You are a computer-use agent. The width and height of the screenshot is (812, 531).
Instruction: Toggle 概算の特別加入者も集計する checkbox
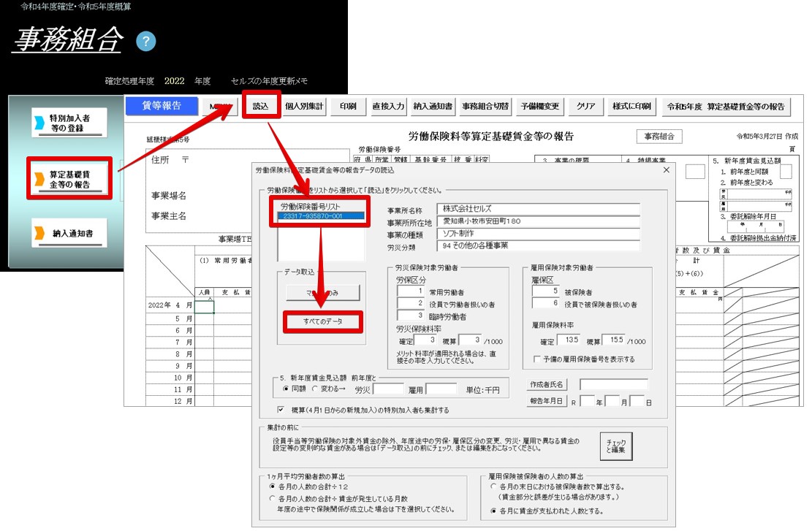pos(281,409)
